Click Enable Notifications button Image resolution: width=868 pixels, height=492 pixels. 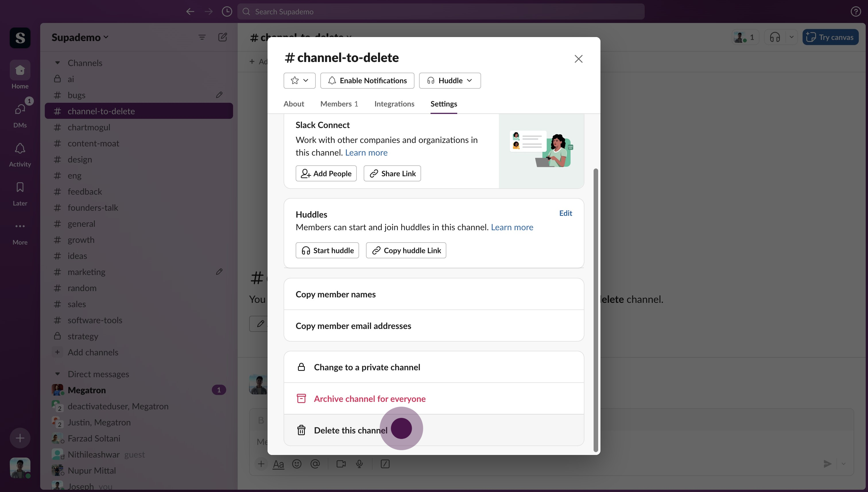(x=367, y=80)
